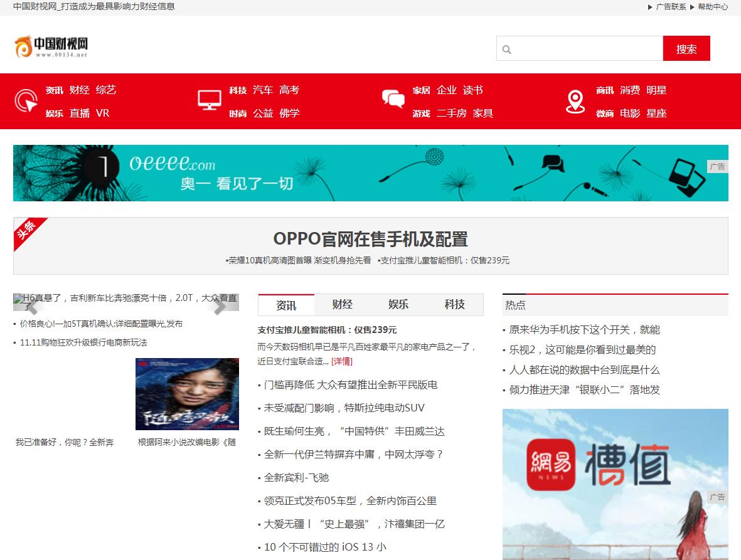Open 广告联系 link in top bar
741x560 pixels.
tap(671, 7)
